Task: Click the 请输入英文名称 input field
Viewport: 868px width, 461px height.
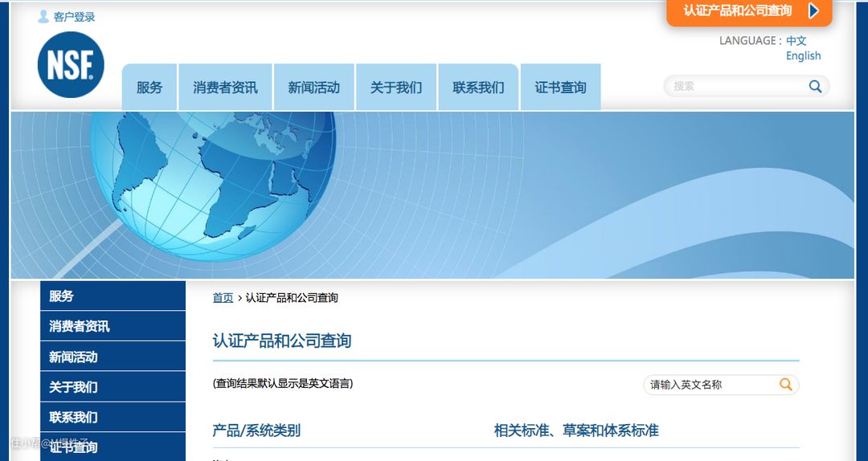Action: coord(707,385)
